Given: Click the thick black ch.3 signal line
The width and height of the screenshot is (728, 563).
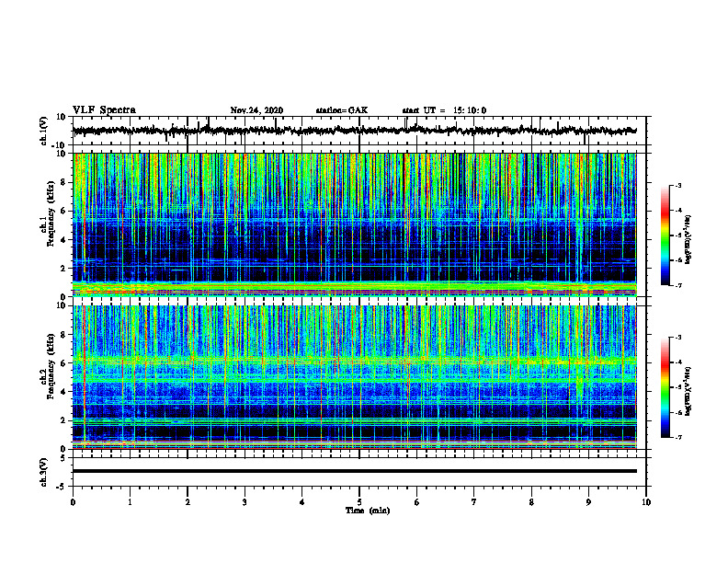Looking at the screenshot, I should (x=354, y=471).
